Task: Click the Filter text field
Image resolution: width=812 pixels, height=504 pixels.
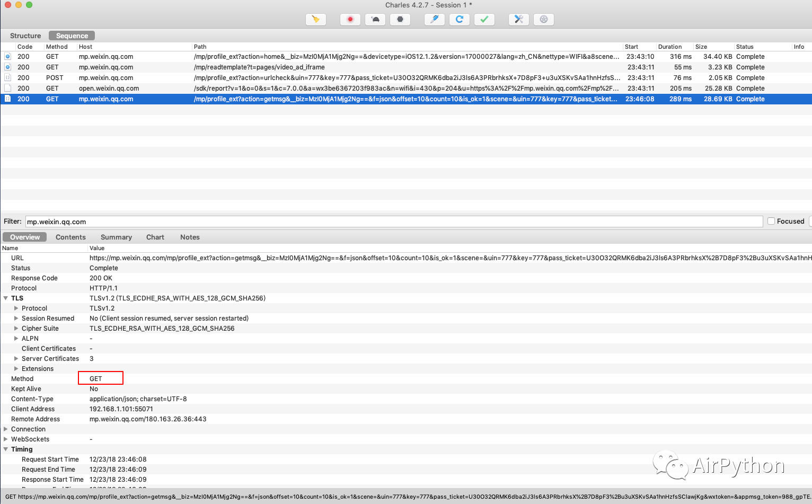Action: pyautogui.click(x=394, y=222)
